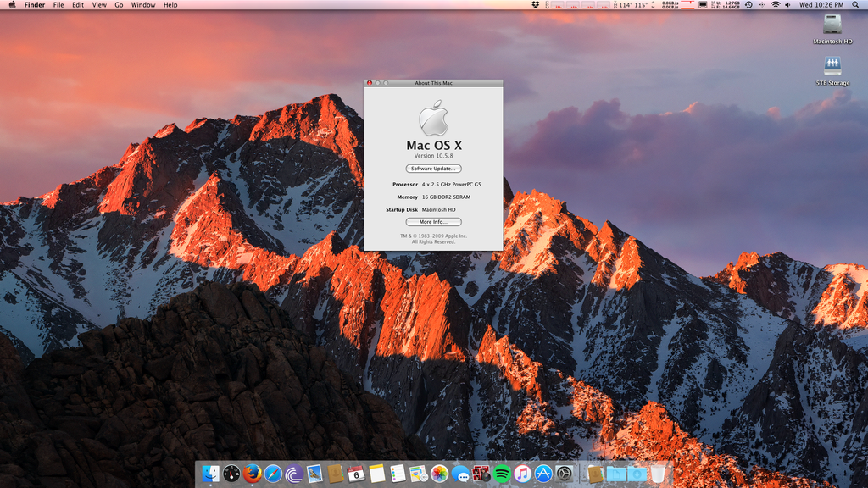Screen dimensions: 868x488
Task: Click the More Info... button
Action: pyautogui.click(x=433, y=222)
